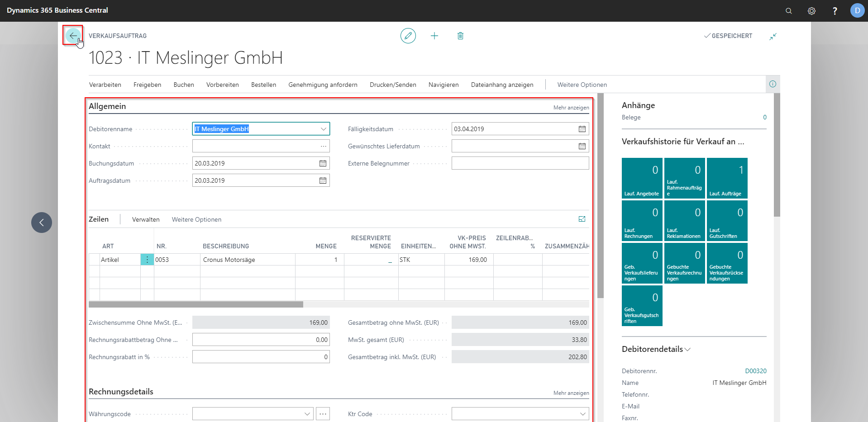Open Navigieren menu
The image size is (868, 422).
(x=444, y=85)
